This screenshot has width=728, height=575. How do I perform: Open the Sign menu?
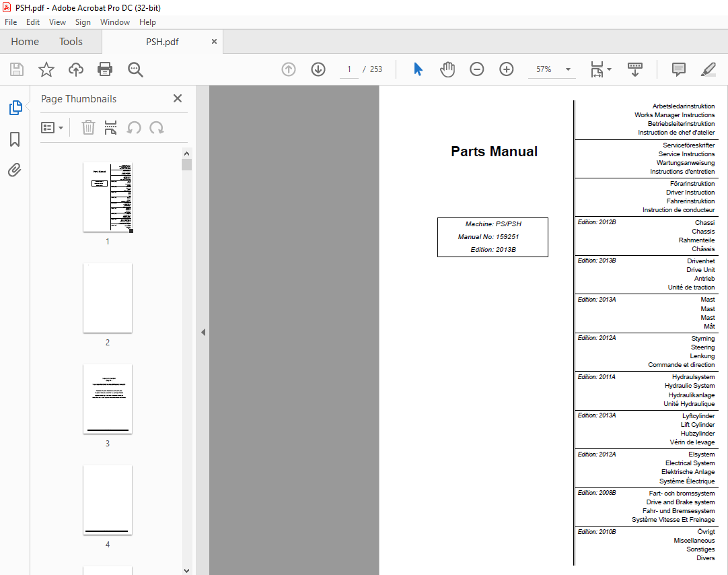[83, 22]
